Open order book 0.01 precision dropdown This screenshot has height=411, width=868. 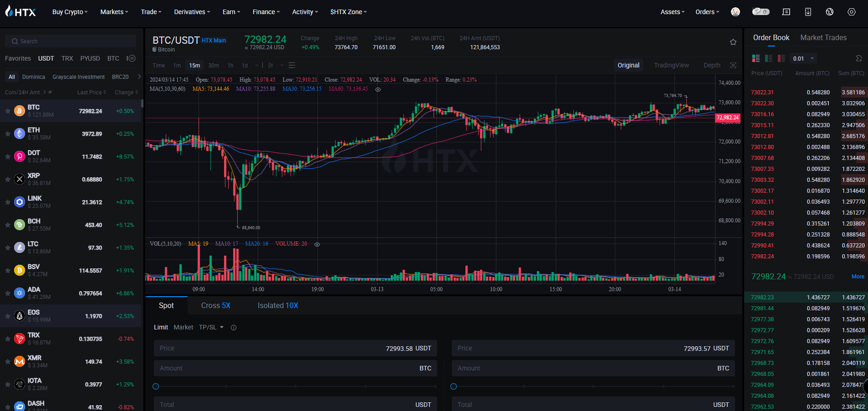coord(804,58)
